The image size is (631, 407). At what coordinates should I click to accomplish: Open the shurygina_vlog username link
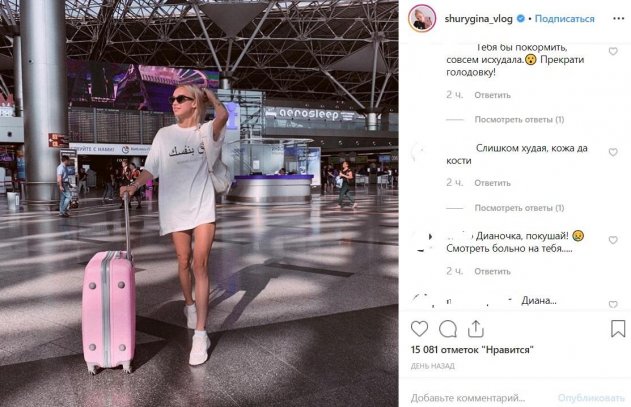[x=478, y=19]
